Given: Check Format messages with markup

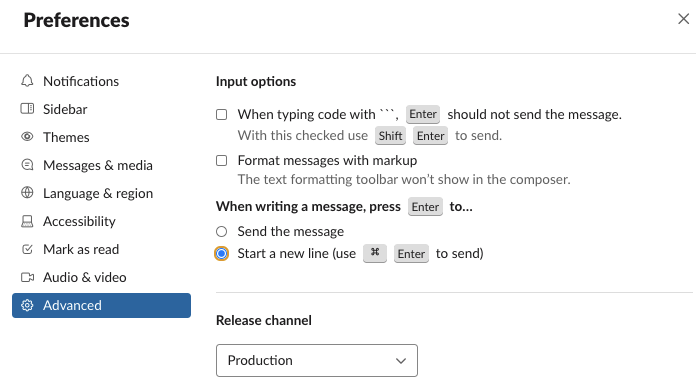Looking at the screenshot, I should coord(221,161).
